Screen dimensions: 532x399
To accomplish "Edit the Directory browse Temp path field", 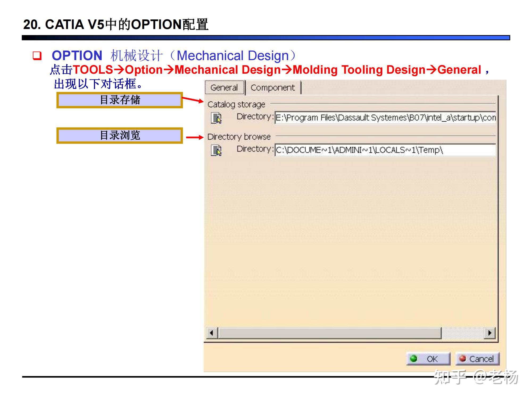I will 385,150.
